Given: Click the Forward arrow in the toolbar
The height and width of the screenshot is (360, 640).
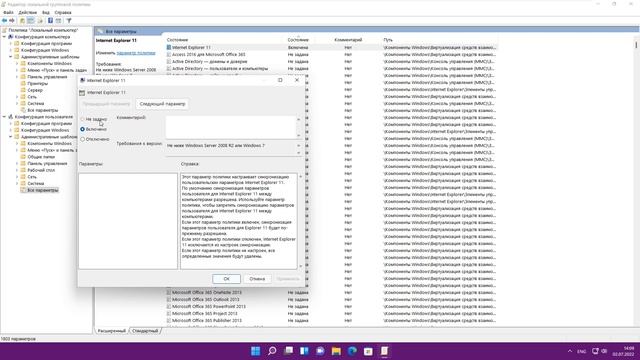Looking at the screenshot, I should coord(12,20).
